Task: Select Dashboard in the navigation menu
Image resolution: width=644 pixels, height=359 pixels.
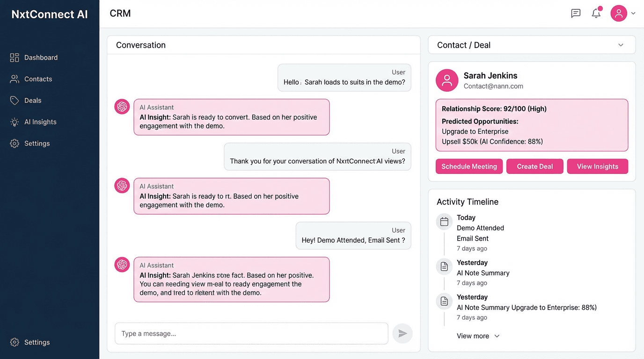Action: tap(41, 57)
